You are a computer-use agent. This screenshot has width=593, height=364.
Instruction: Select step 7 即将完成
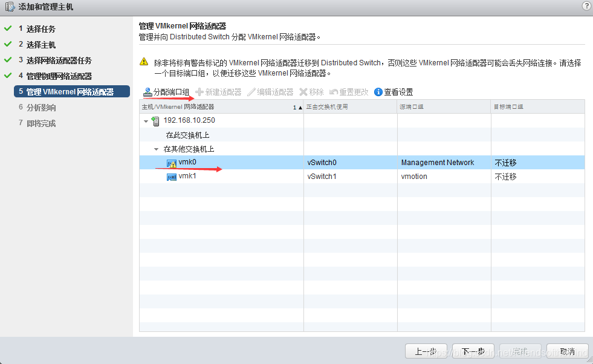click(x=37, y=123)
